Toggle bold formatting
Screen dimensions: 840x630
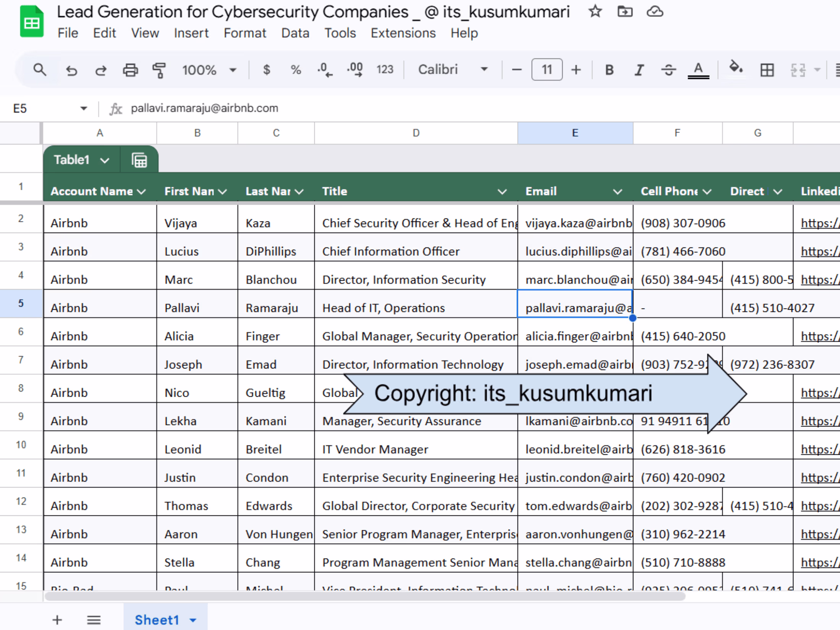(x=609, y=70)
